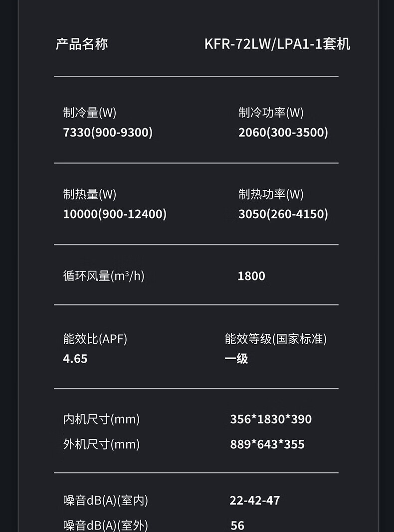The image size is (394, 532).
Task: Click the 制热功率(W) label
Action: pyautogui.click(x=271, y=194)
